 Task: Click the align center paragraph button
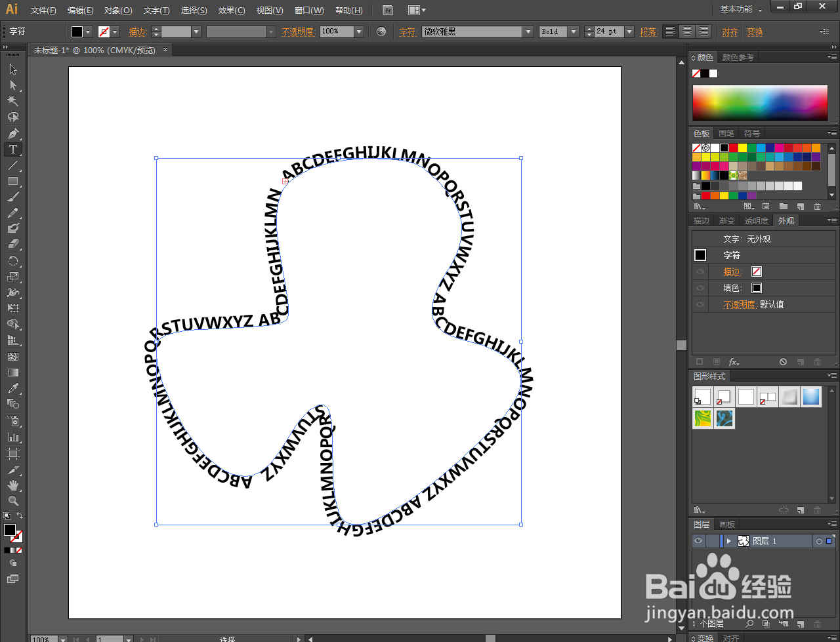point(687,31)
